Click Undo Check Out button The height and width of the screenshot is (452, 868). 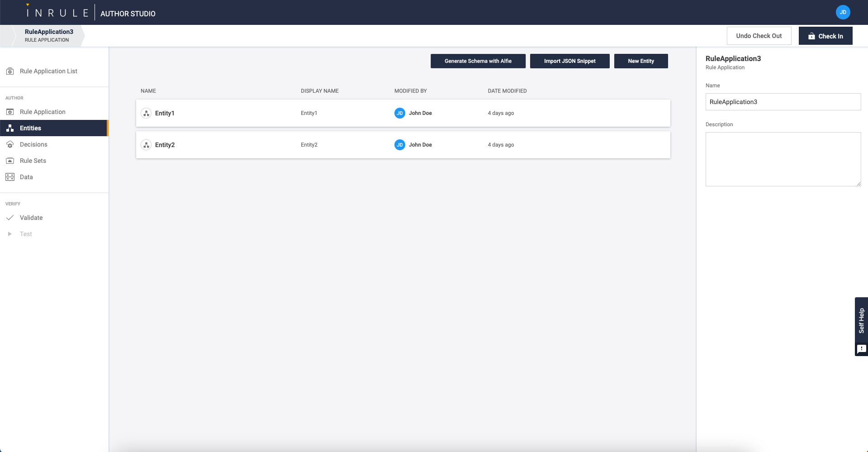(759, 36)
